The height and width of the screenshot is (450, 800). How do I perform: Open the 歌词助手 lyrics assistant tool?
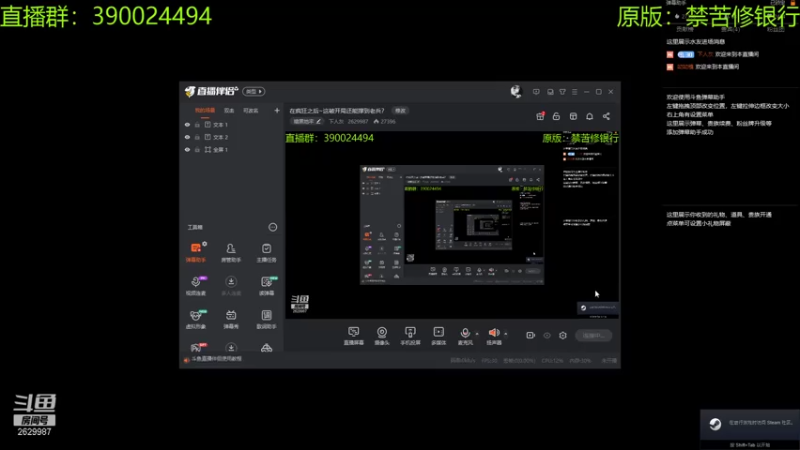point(266,318)
